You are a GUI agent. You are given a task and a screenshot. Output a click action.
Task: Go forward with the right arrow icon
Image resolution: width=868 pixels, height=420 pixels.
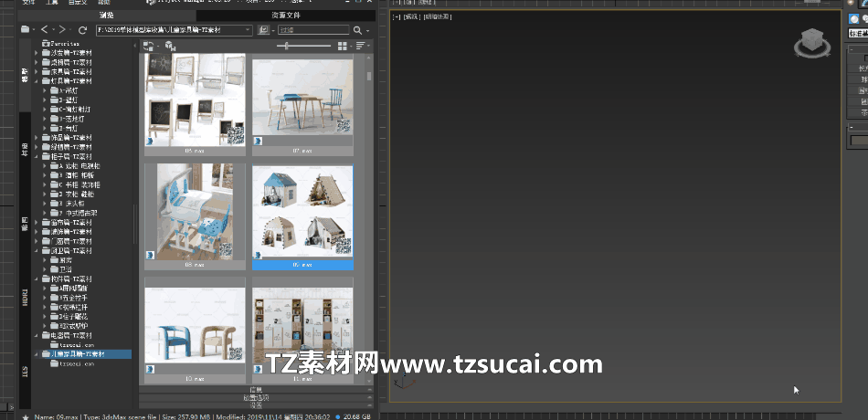click(62, 29)
